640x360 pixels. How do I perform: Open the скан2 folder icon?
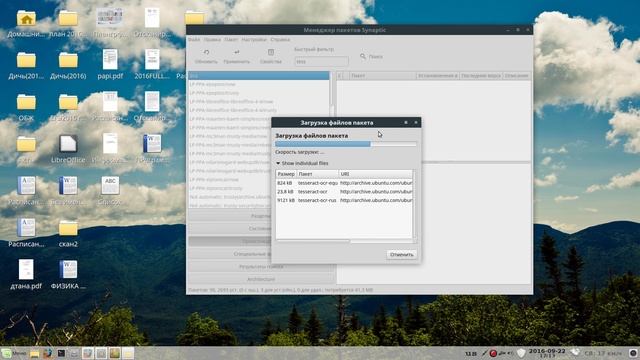(68, 228)
